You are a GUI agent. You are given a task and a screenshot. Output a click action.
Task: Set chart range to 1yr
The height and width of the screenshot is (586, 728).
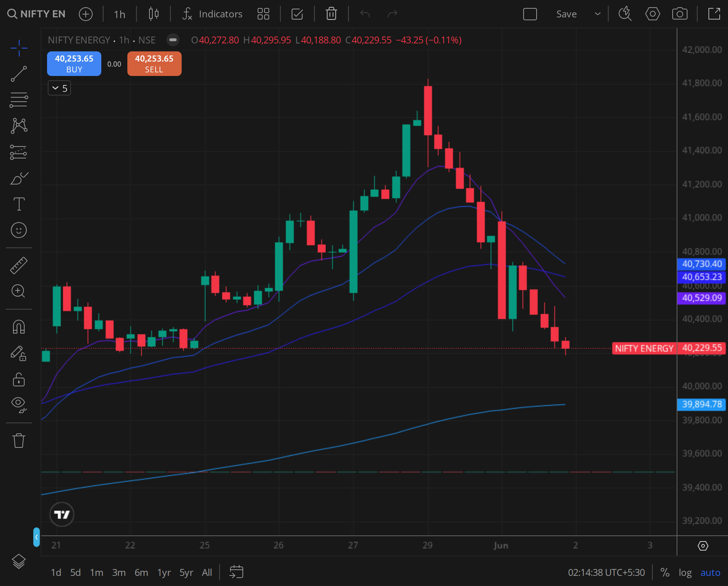tap(164, 572)
